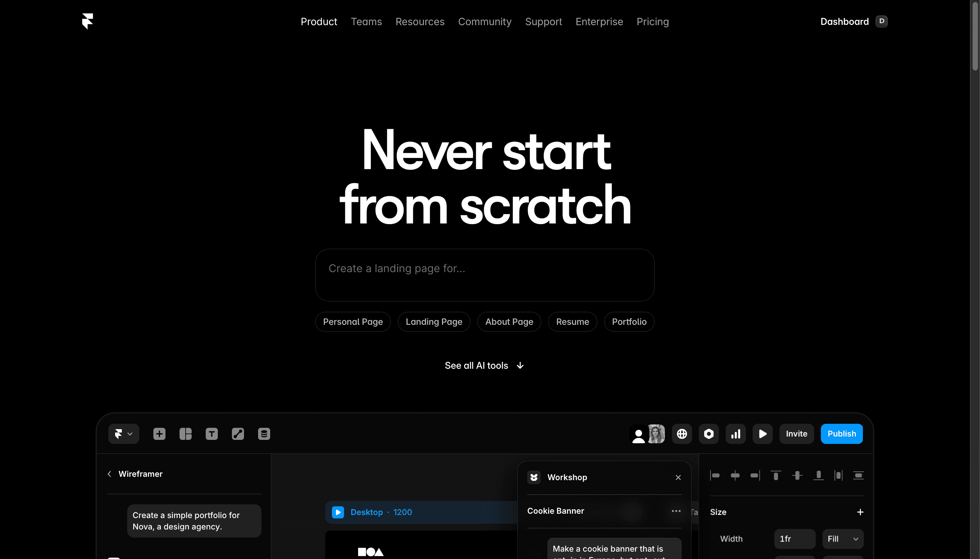Image resolution: width=980 pixels, height=559 pixels.
Task: Open the Product menu
Action: (x=319, y=21)
